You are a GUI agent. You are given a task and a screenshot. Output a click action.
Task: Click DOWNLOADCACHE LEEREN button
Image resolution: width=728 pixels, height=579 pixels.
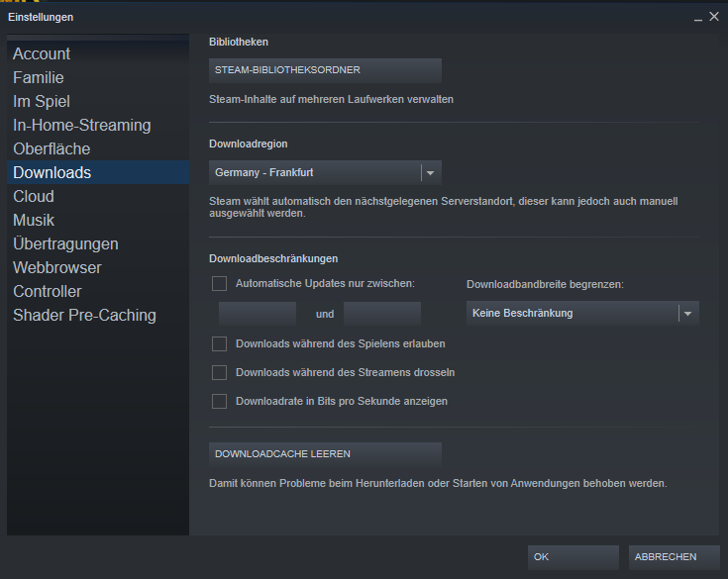coord(325,453)
